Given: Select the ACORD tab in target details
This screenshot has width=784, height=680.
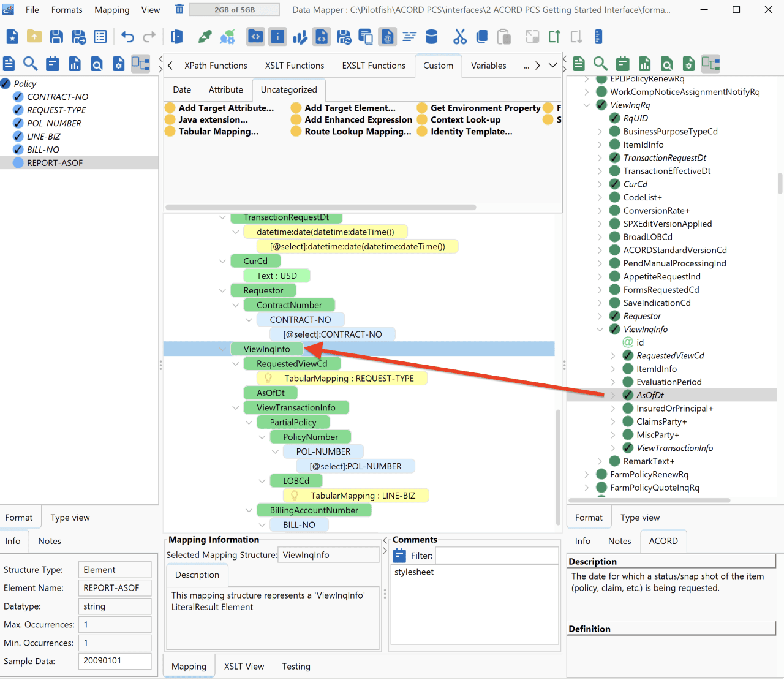Looking at the screenshot, I should (663, 541).
